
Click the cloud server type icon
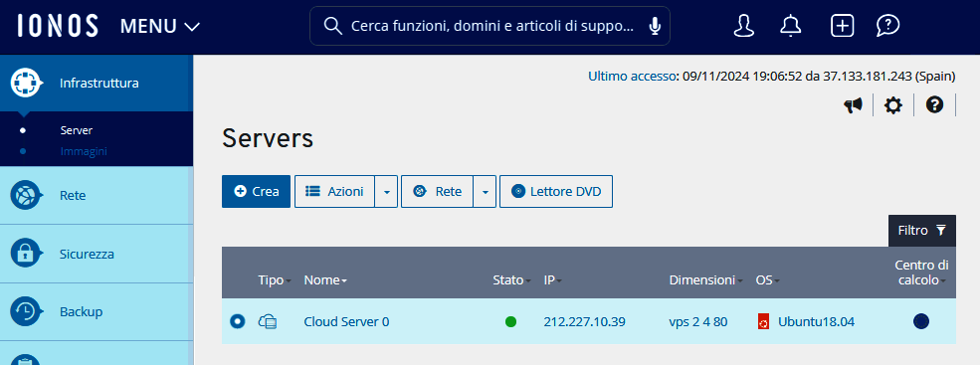(x=268, y=322)
